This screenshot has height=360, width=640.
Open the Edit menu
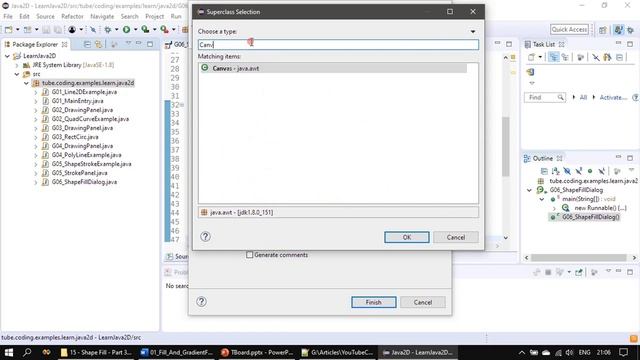tap(24, 16)
